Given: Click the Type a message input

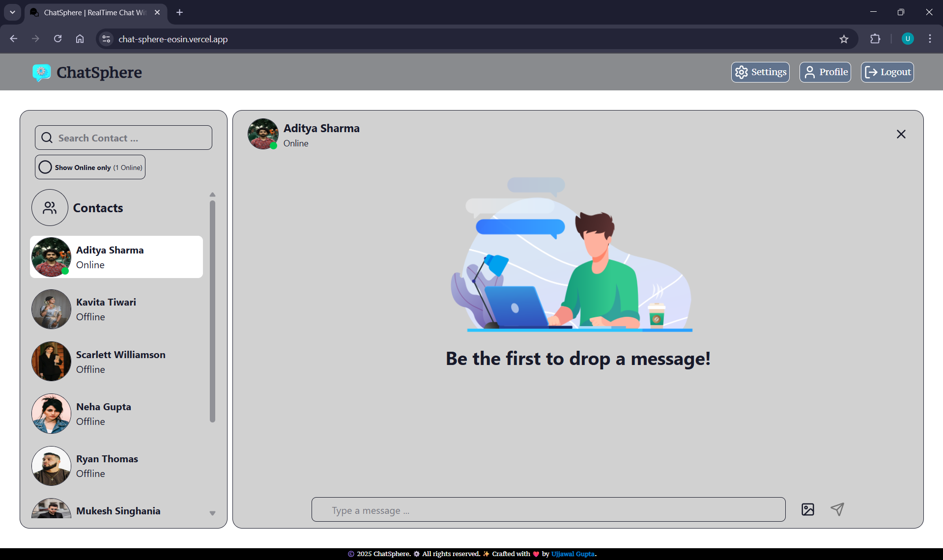Looking at the screenshot, I should click(548, 510).
